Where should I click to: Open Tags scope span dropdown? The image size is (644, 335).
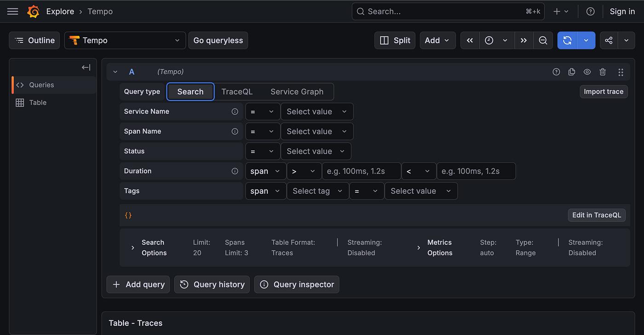pos(265,191)
